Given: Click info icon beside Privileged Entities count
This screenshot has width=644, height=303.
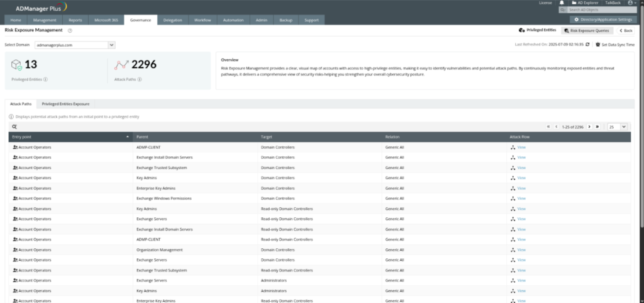Looking at the screenshot, I should tap(46, 79).
